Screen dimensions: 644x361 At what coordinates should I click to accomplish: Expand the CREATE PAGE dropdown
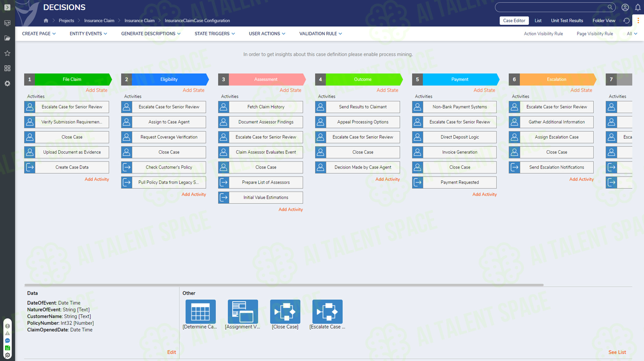[39, 34]
